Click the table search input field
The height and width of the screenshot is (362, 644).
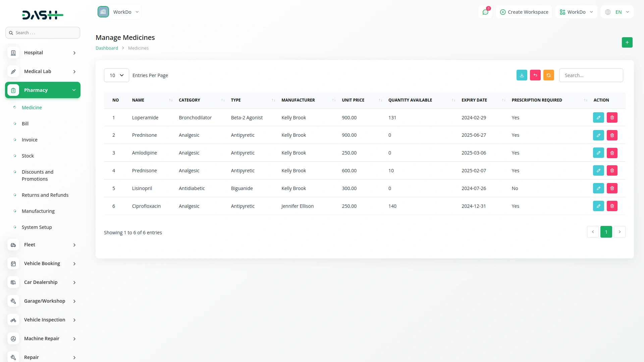pyautogui.click(x=591, y=75)
